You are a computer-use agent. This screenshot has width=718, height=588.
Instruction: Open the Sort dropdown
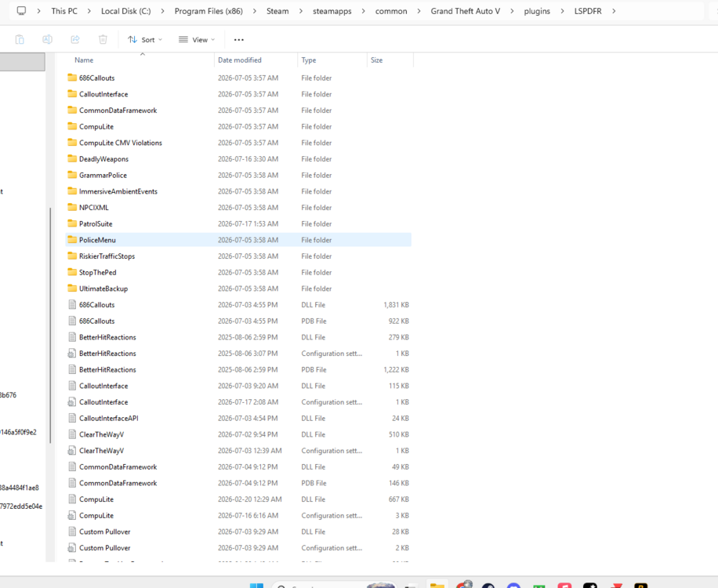pos(145,40)
